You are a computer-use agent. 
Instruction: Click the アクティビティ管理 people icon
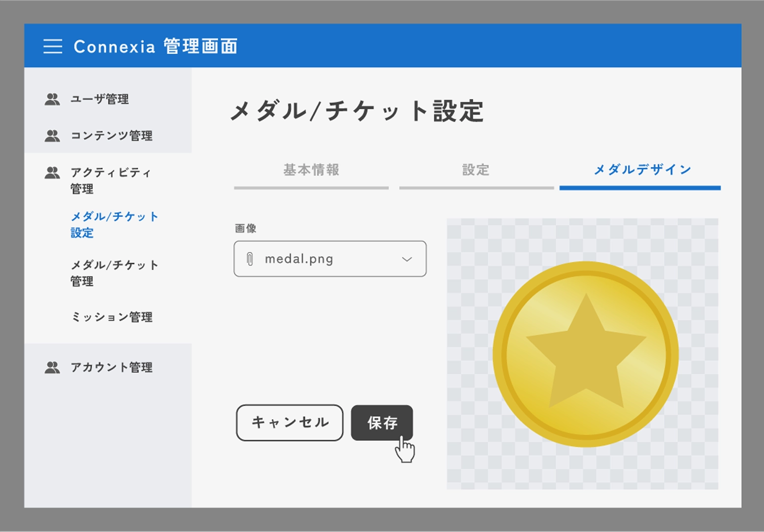(x=52, y=172)
